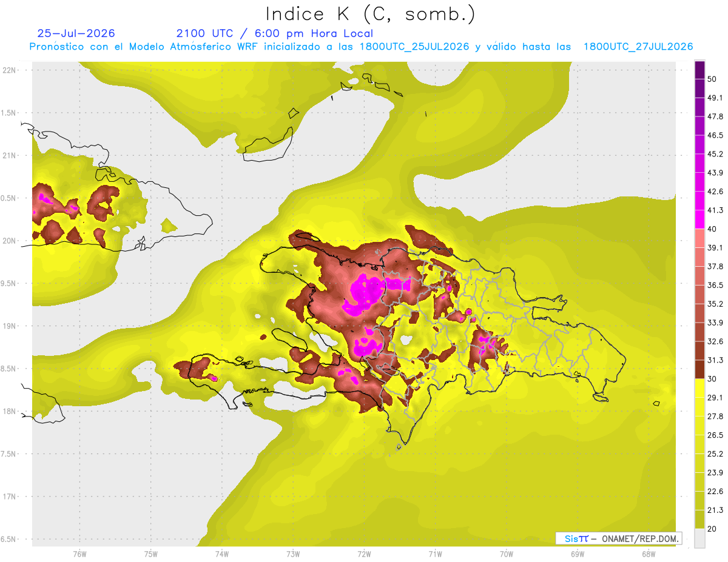This screenshot has width=728, height=562.
Task: Click the "74W" longitude axis label
Action: 222,555
